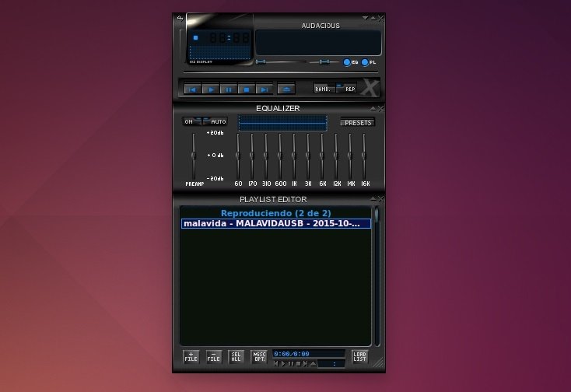
Task: Open the SEL ALL selection menu
Action: pyautogui.click(x=236, y=357)
